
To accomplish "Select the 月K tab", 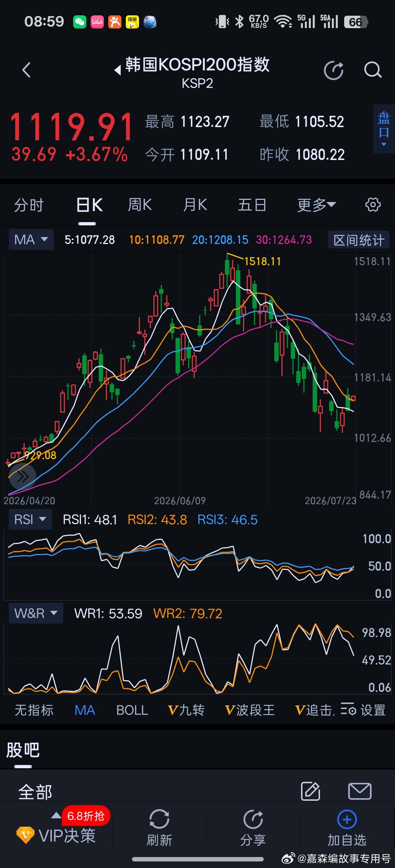I will [x=195, y=205].
